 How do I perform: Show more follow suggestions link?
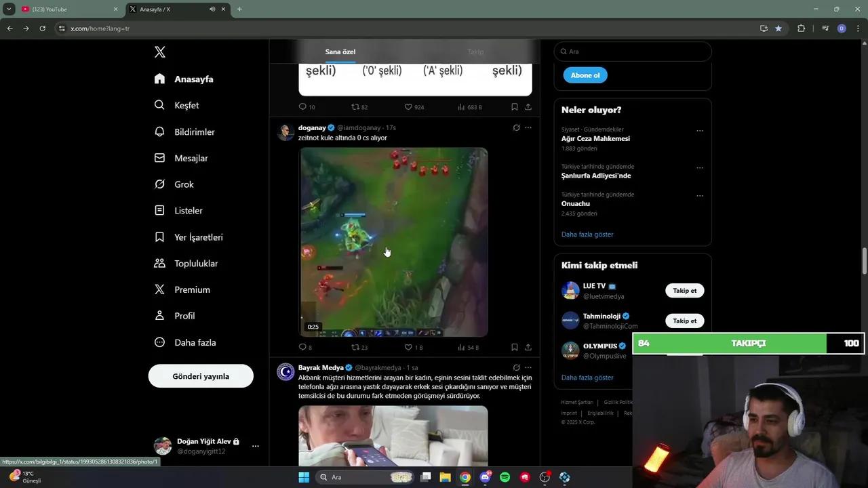(x=587, y=378)
